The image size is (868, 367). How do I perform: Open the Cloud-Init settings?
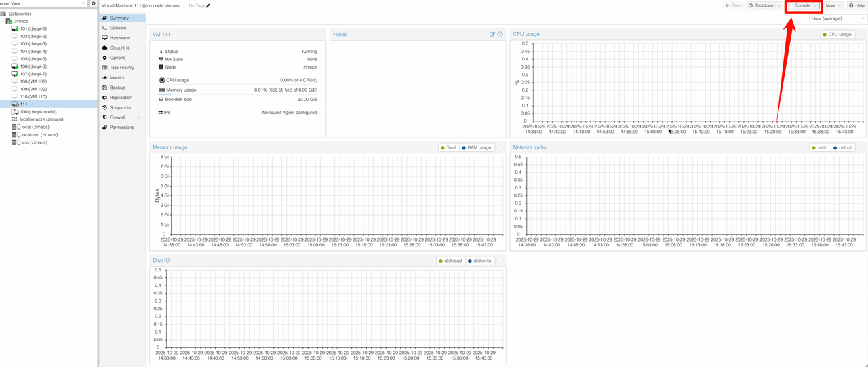119,47
